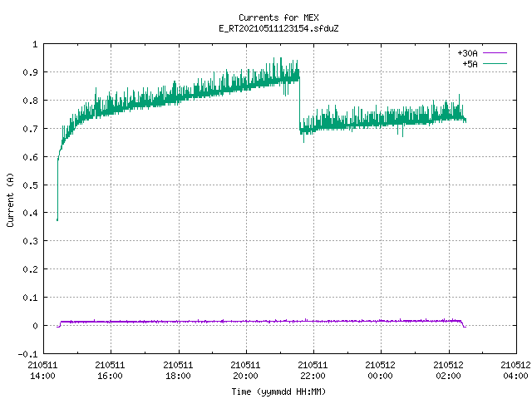Click x-axis label 210511 14:00

(x=42, y=371)
